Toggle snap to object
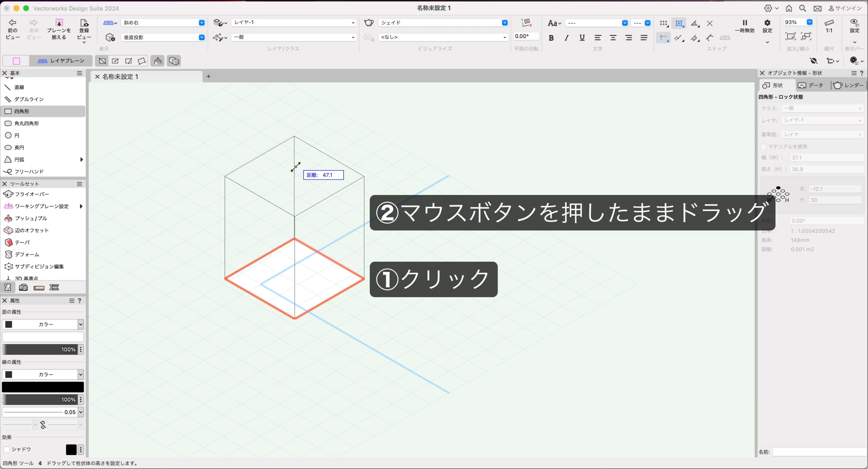 click(679, 23)
